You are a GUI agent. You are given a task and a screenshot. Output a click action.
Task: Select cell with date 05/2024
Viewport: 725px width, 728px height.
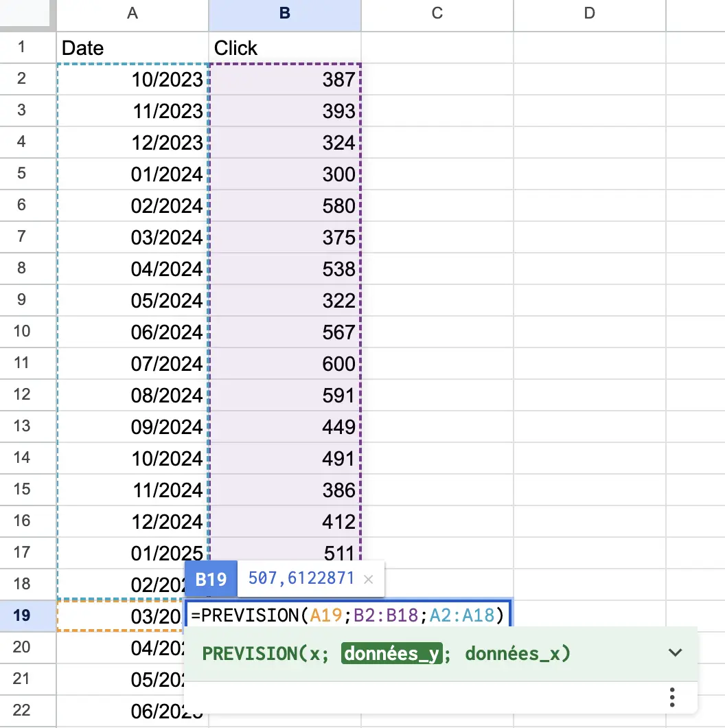(x=133, y=300)
